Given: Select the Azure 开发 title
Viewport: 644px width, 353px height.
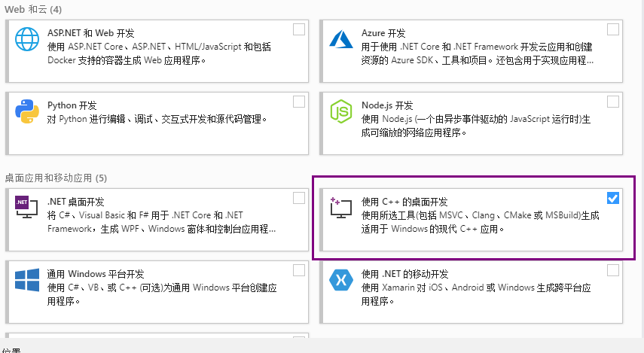Looking at the screenshot, I should [383, 33].
